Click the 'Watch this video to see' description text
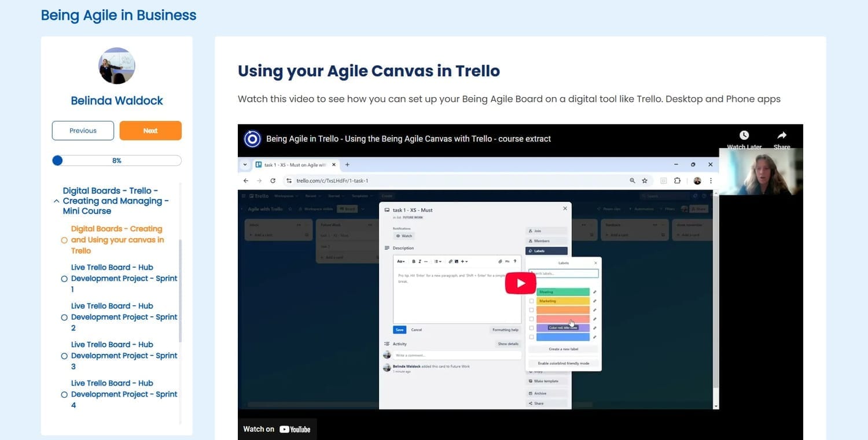This screenshot has height=440, width=868. pos(509,99)
